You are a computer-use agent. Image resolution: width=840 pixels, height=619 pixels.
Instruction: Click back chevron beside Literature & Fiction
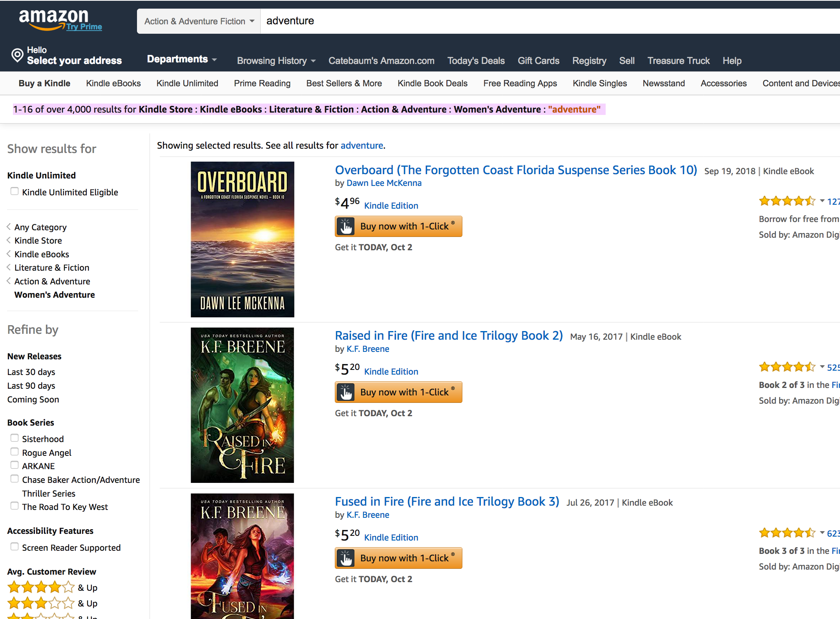[x=9, y=267]
